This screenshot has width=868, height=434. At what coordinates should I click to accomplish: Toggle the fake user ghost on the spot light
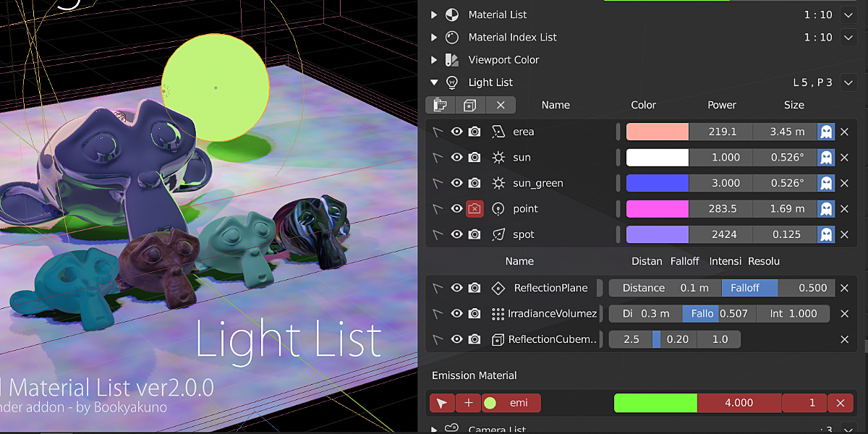pyautogui.click(x=825, y=234)
